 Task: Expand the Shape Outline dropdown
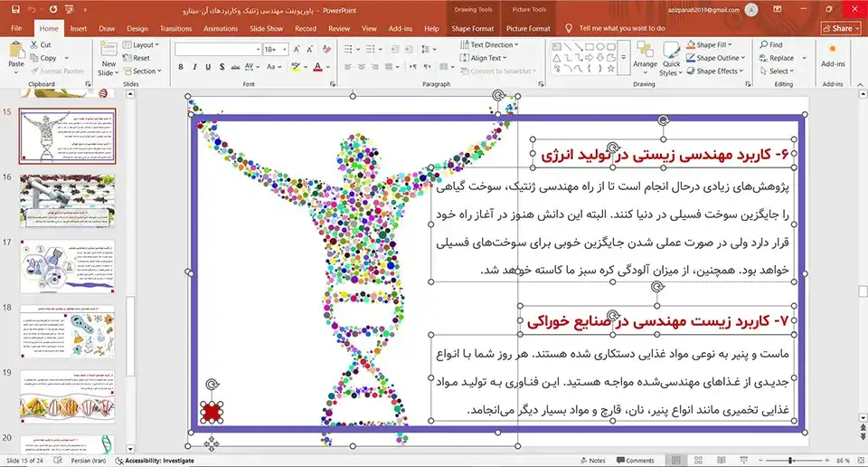point(716,58)
